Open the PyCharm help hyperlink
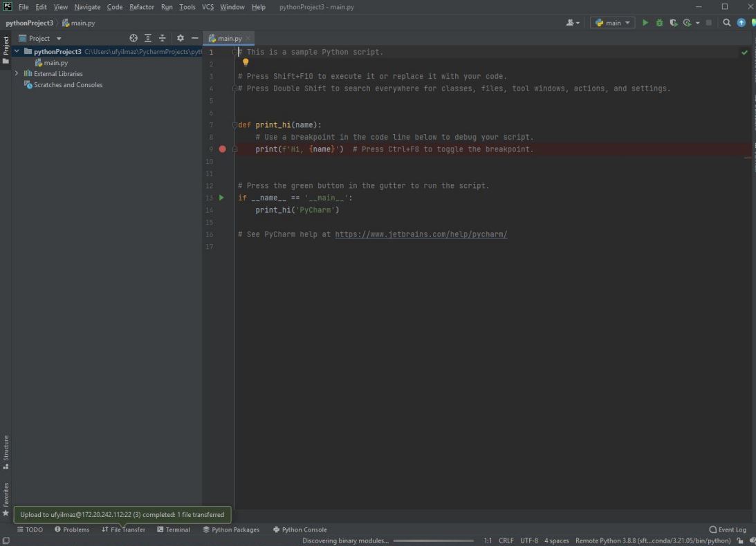 click(421, 234)
